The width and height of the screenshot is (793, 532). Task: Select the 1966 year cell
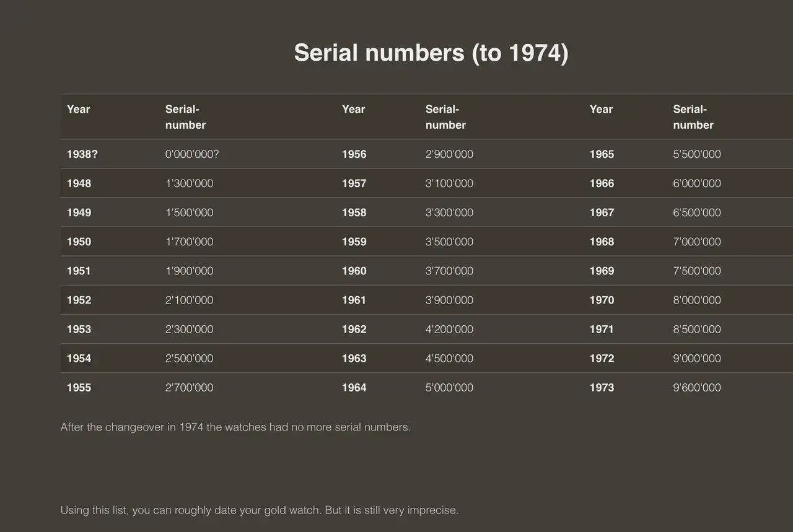pyautogui.click(x=602, y=183)
